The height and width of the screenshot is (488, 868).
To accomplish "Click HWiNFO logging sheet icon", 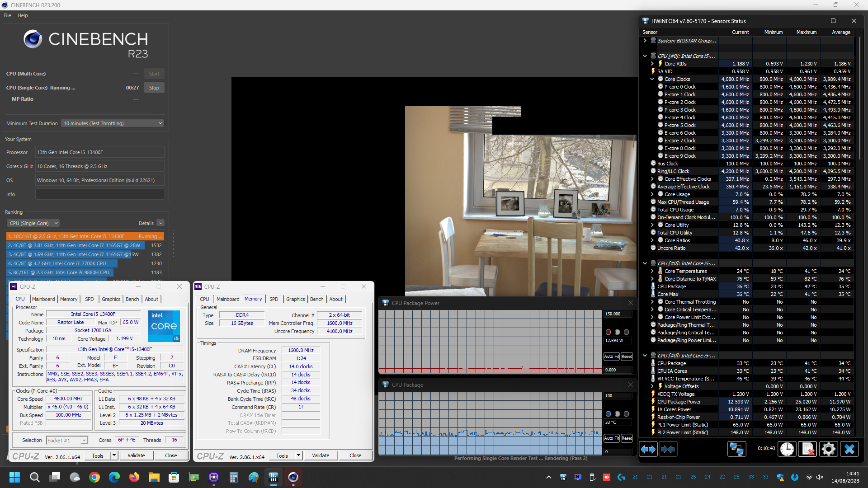I will point(807,449).
